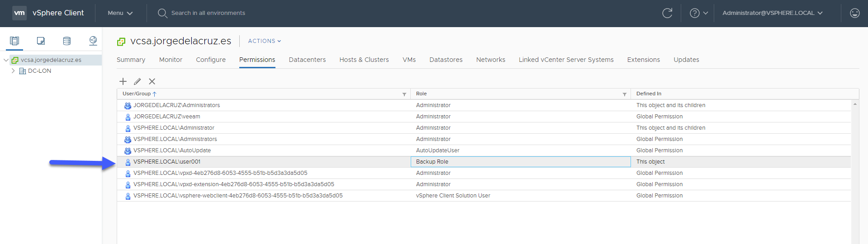Image resolution: width=868 pixels, height=244 pixels.
Task: Click the search in all environments field
Action: coord(208,13)
